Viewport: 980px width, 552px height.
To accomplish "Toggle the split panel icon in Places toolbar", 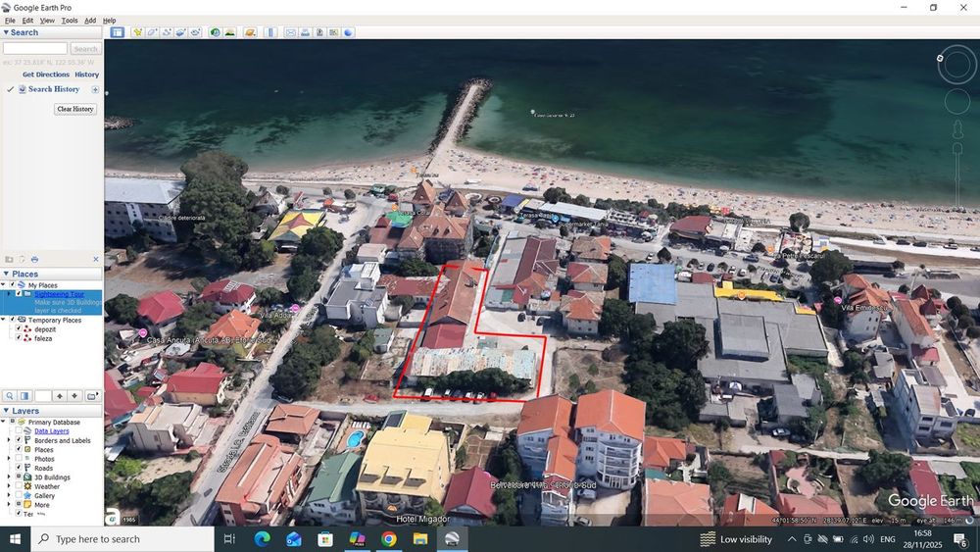I will click(24, 396).
